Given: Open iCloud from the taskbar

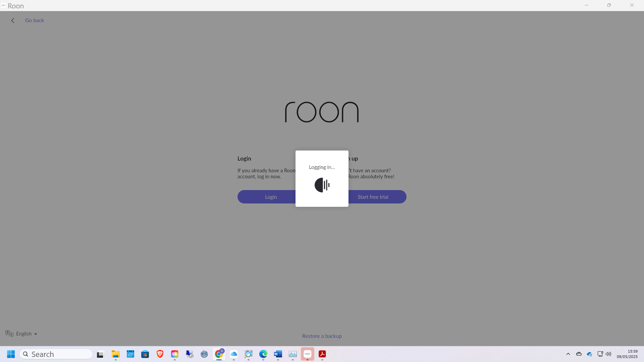Looking at the screenshot, I should (234, 354).
